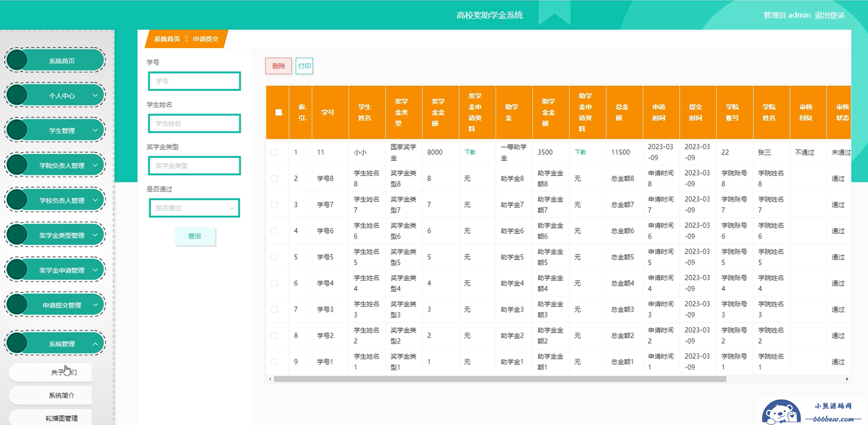This screenshot has width=868, height=425.
Task: Open the 关于我们 submenu item
Action: [x=50, y=372]
